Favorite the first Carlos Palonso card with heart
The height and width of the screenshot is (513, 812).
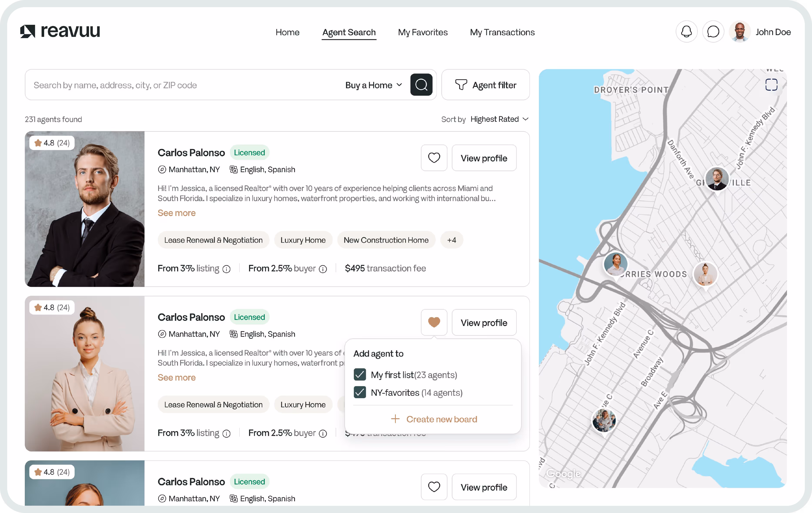click(434, 158)
